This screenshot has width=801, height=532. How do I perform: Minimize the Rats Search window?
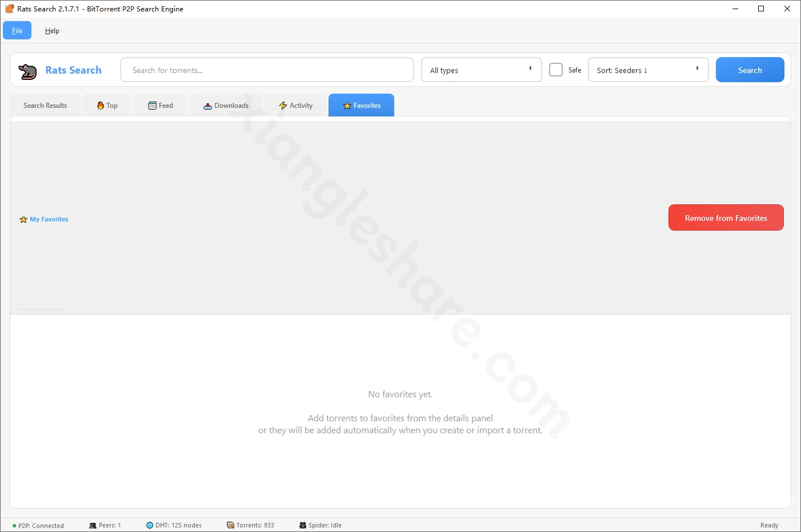[x=735, y=9]
